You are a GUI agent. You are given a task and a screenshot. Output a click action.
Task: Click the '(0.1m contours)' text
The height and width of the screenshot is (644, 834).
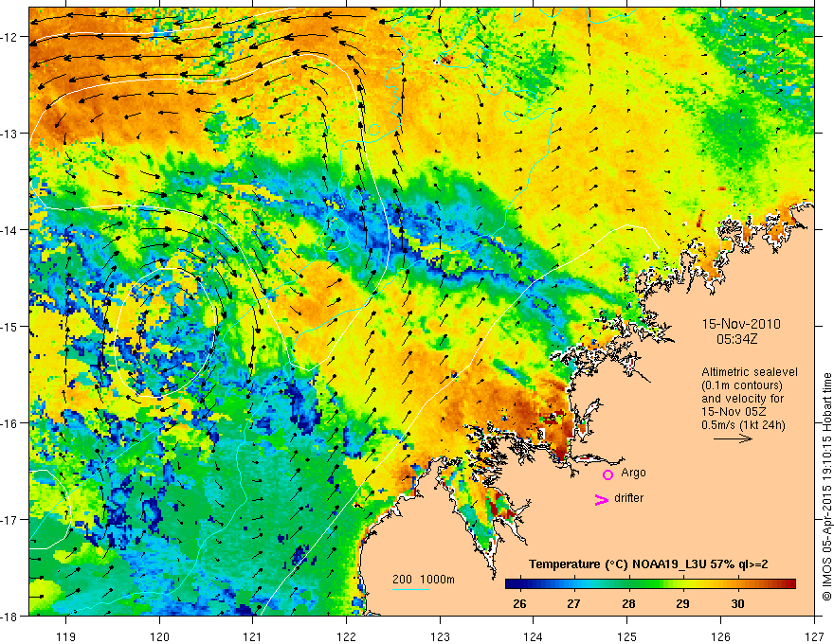[742, 385]
